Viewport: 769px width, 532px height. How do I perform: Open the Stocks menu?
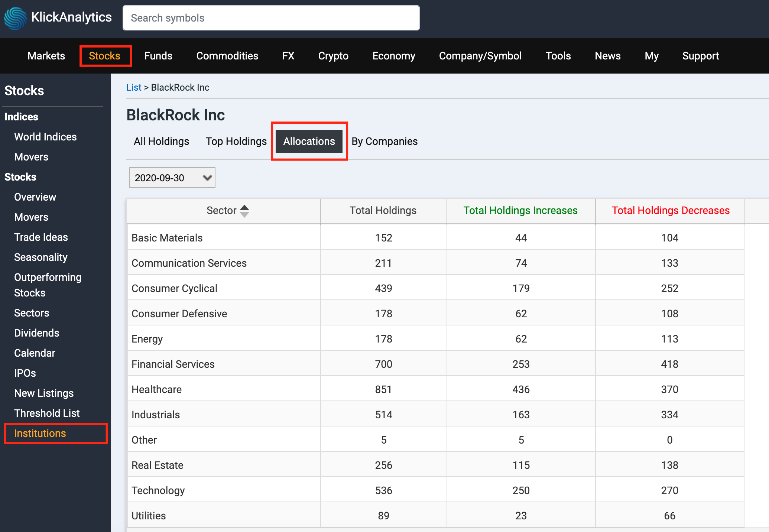[105, 56]
